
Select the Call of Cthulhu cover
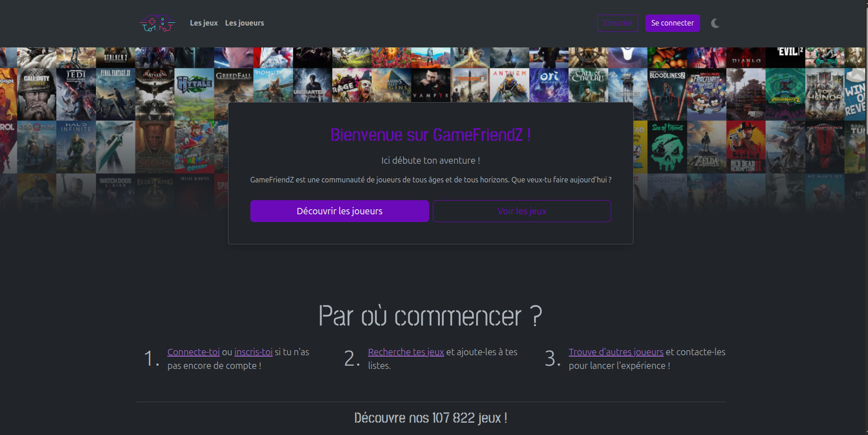pos(588,85)
